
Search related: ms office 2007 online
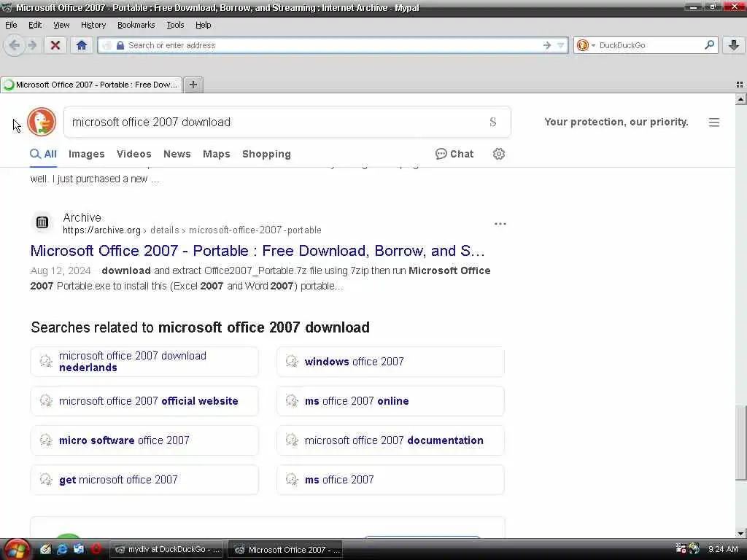[x=390, y=401]
